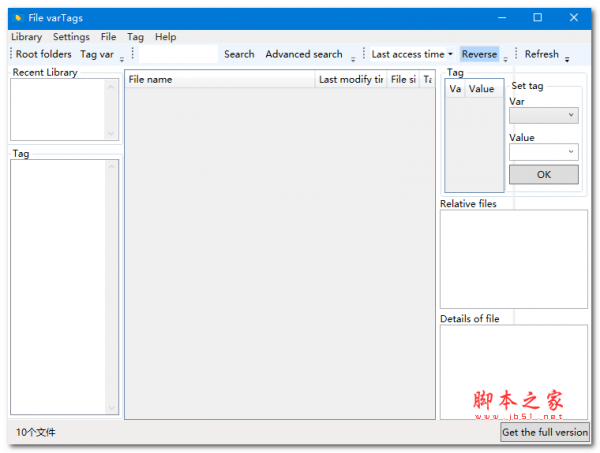Click inside the Relative files list box

coord(514,259)
